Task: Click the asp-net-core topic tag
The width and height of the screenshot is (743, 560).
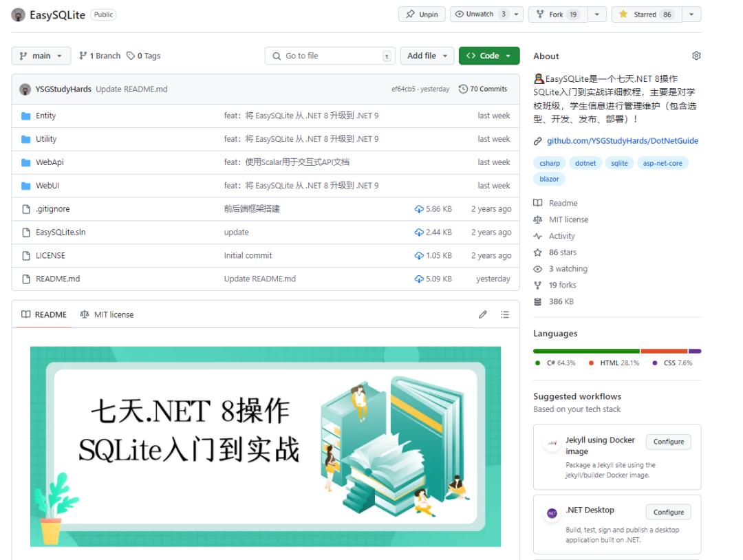Action: coord(663,163)
